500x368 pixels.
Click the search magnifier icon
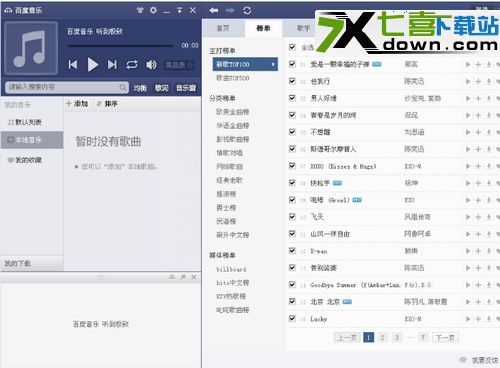click(123, 87)
